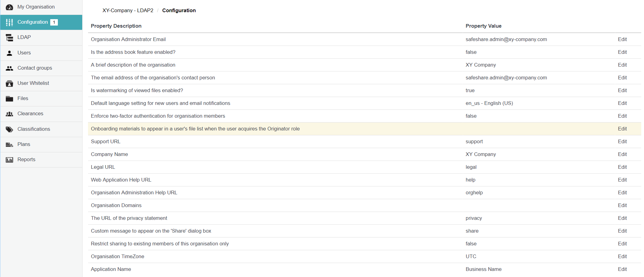Click XY-Company - LDAP2 breadcrumb link
This screenshot has height=277, width=644.
[128, 10]
